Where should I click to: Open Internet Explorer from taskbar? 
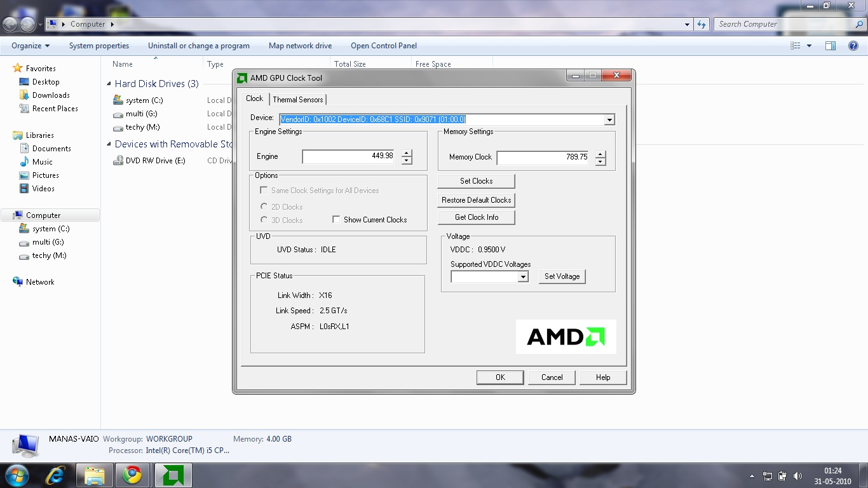click(56, 475)
